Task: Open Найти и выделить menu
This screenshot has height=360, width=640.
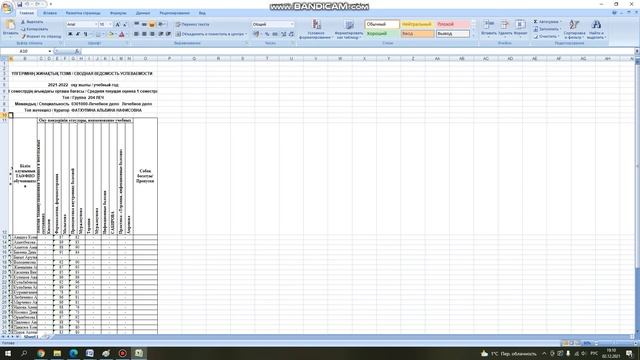Action: coord(596,29)
